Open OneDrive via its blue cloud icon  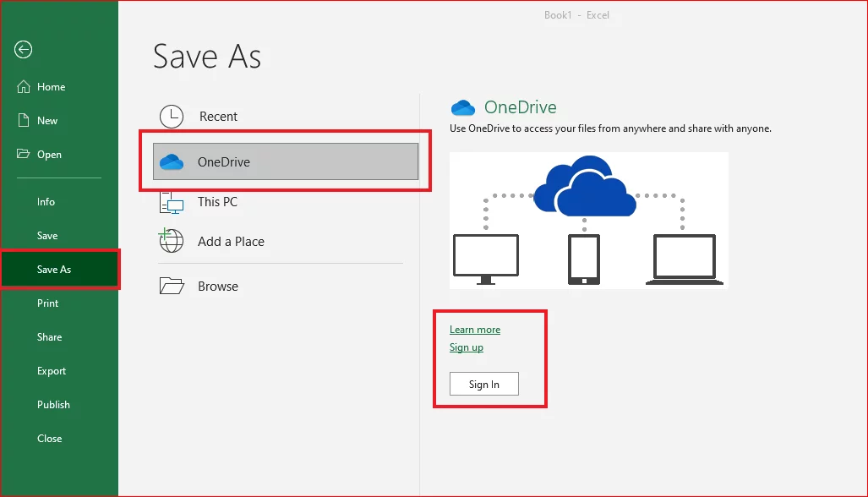click(172, 161)
